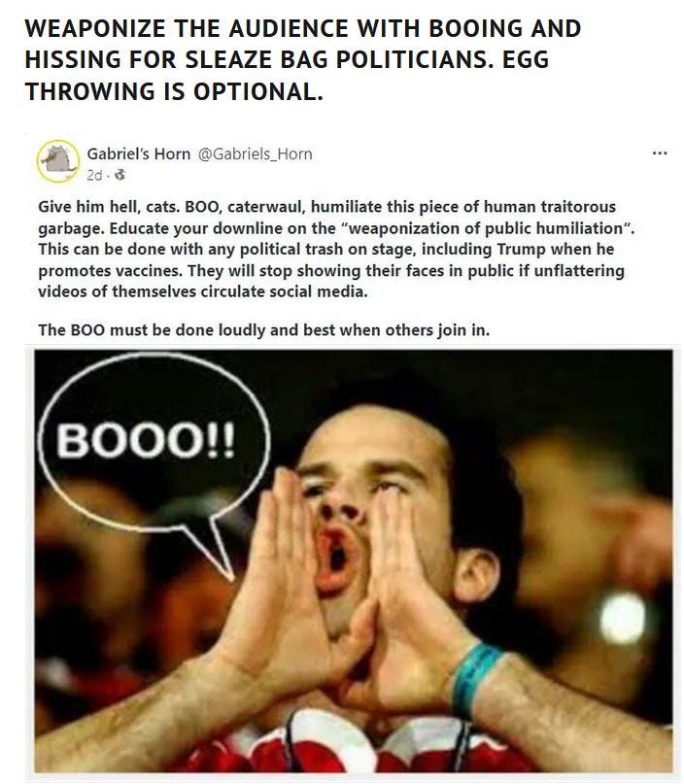Image resolution: width=684 pixels, height=784 pixels.
Task: Click the 'Give him hell, cats' paragraph
Action: click(x=336, y=249)
